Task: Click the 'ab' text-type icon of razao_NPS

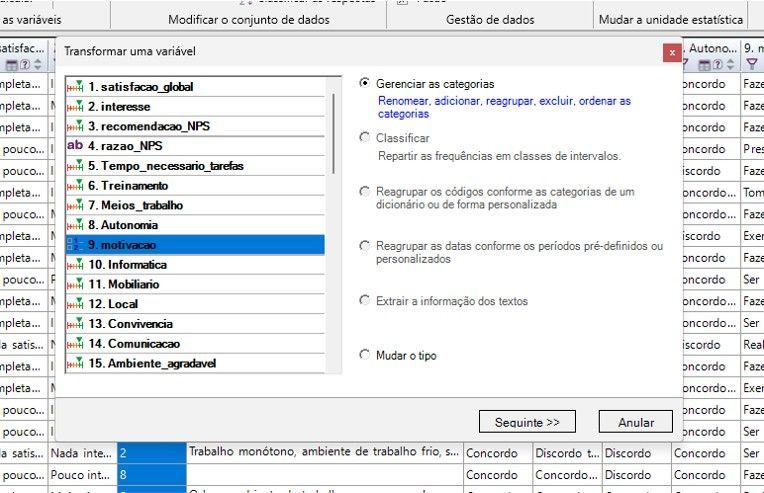Action: click(x=75, y=145)
